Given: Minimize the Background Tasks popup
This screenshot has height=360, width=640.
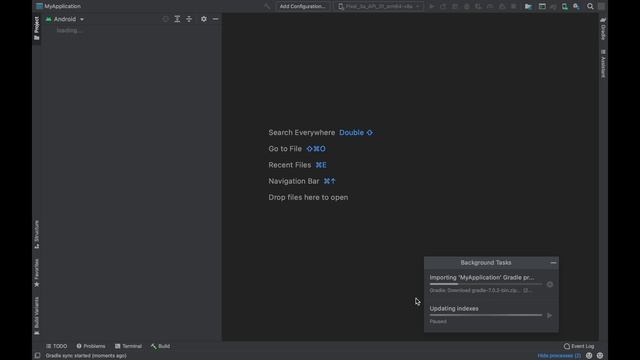Looking at the screenshot, I should pyautogui.click(x=553, y=263).
